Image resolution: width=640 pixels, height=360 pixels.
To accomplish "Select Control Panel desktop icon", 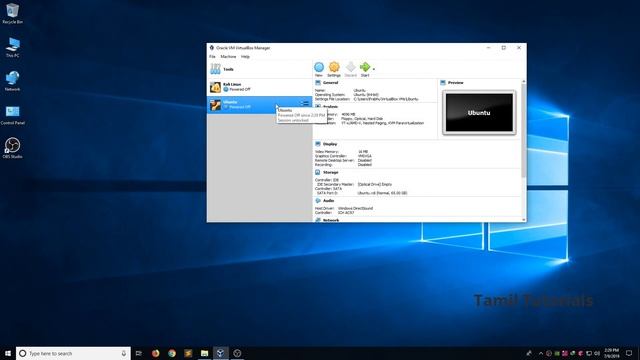I will point(12,115).
